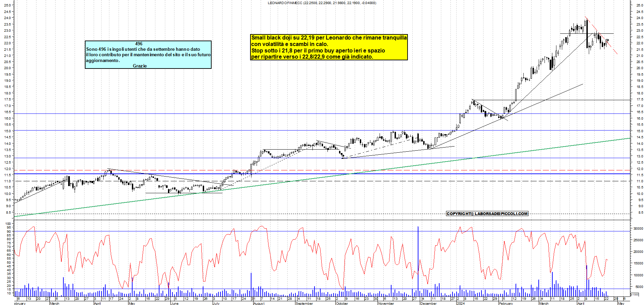644x305 pixels.
Task: Click the long green rising trendline
Action: tap(322, 178)
